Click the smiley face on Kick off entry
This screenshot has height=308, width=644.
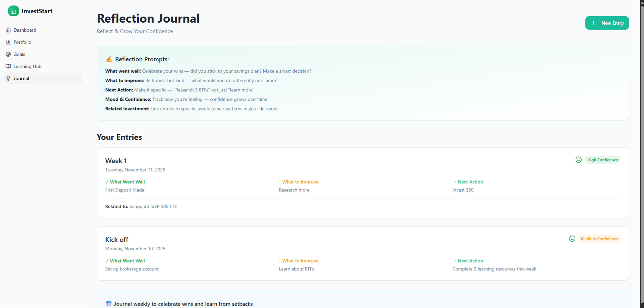tap(572, 239)
